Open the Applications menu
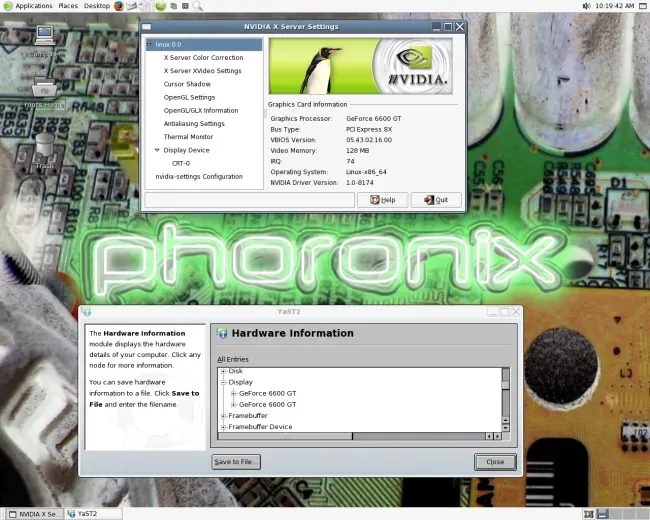The image size is (650, 520). [x=34, y=6]
